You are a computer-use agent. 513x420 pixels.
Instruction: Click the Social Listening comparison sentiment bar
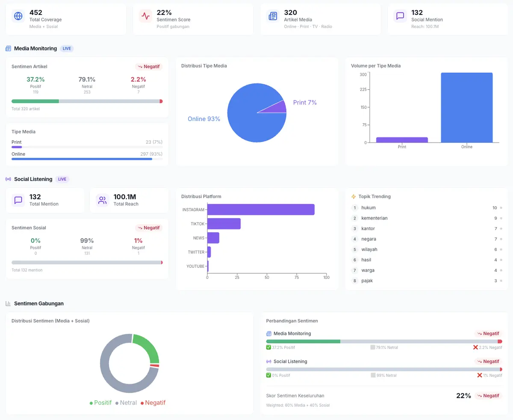click(x=384, y=369)
